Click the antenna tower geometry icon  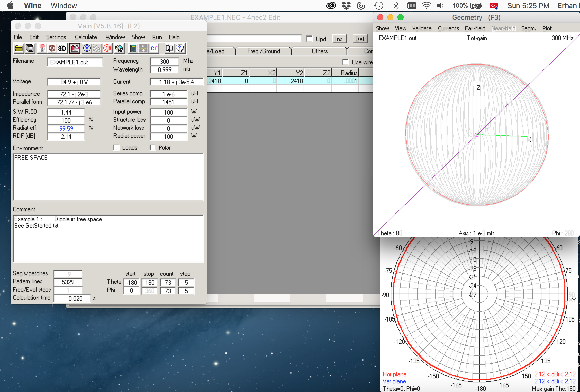pyautogui.click(x=42, y=48)
